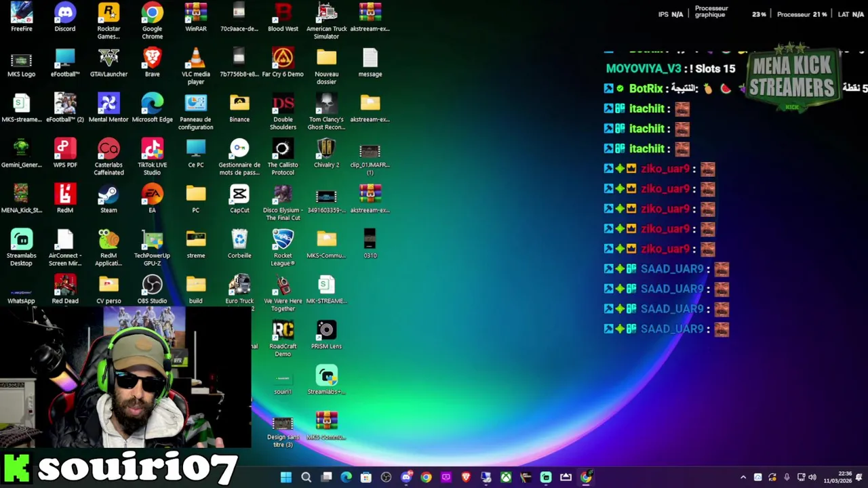This screenshot has height=488, width=868.
Task: Launch TechPowerUp GPU-Z shortcut
Action: pyautogui.click(x=152, y=247)
